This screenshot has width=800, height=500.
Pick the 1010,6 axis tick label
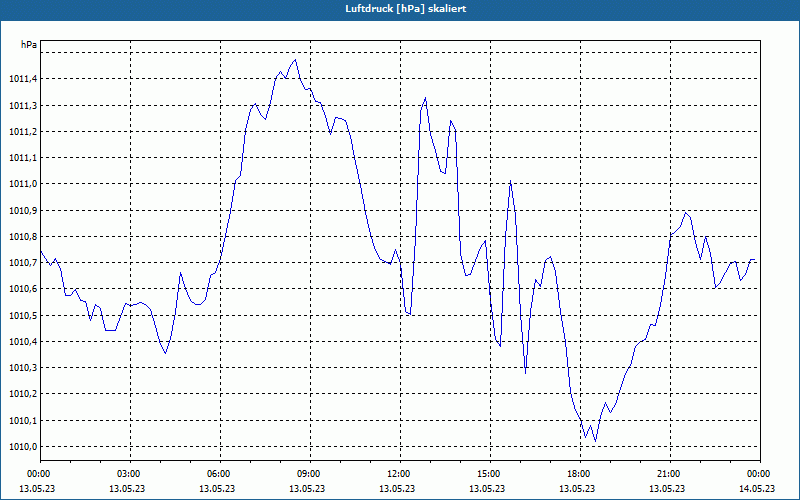click(22, 289)
